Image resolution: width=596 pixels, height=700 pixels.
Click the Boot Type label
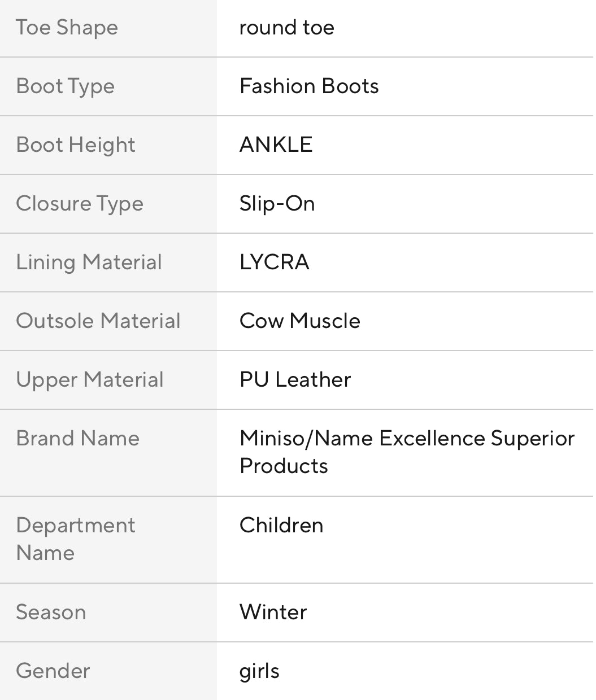pyautogui.click(x=65, y=86)
